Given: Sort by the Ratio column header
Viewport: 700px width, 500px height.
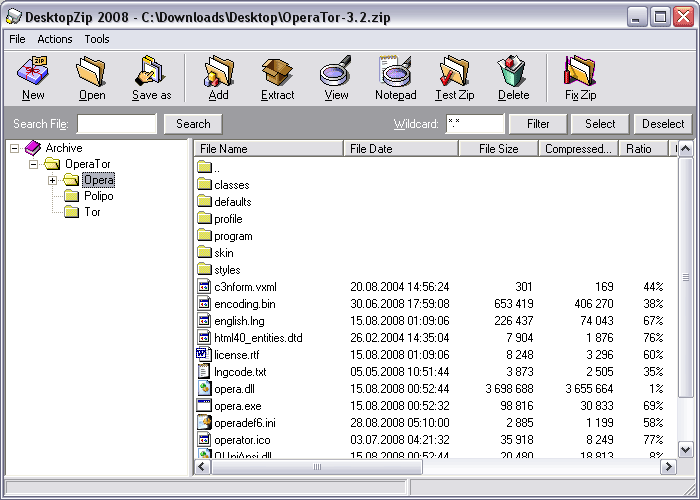Looking at the screenshot, I should [x=643, y=149].
